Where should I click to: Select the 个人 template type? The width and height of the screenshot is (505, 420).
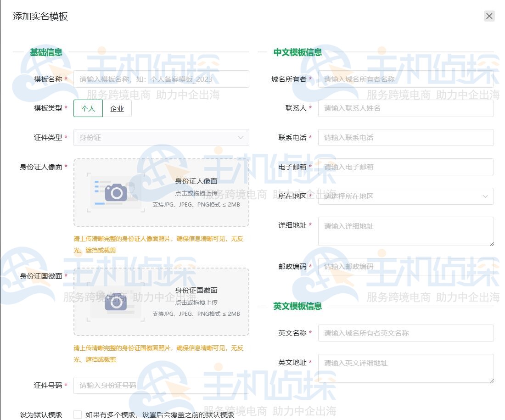88,109
